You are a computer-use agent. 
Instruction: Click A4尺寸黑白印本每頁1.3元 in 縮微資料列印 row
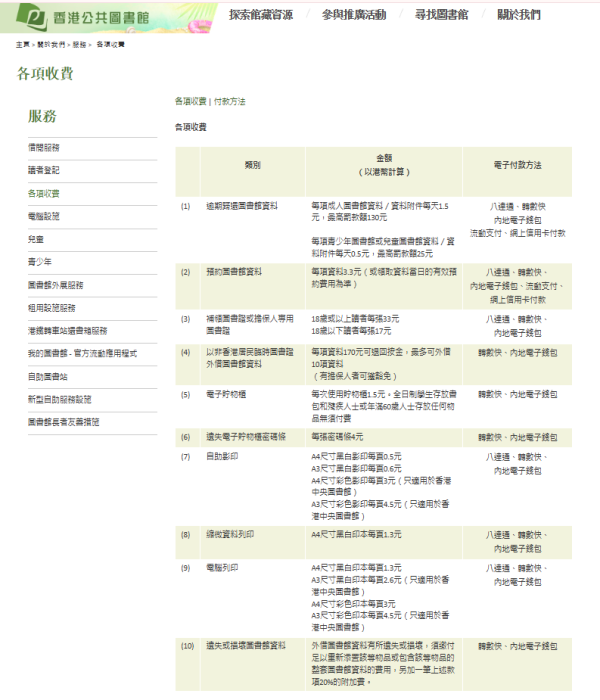(356, 534)
